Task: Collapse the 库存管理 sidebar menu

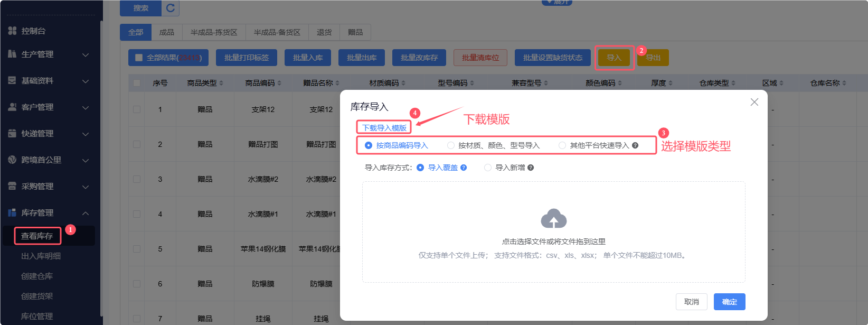Action: click(86, 213)
